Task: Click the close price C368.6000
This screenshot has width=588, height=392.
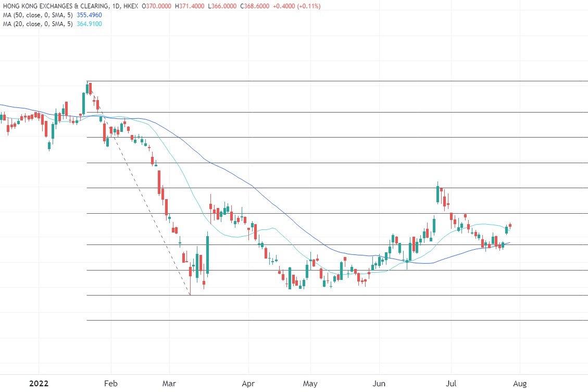Action: click(x=249, y=6)
